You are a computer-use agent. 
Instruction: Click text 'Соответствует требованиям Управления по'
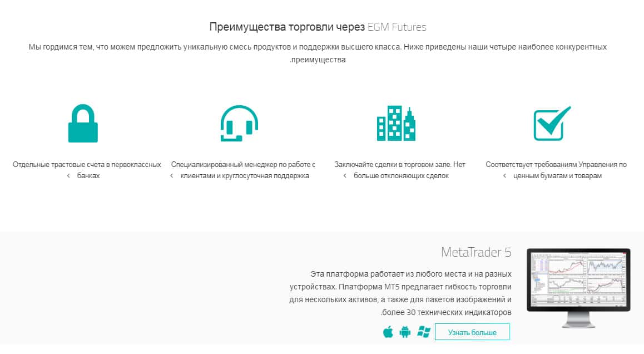click(x=556, y=164)
